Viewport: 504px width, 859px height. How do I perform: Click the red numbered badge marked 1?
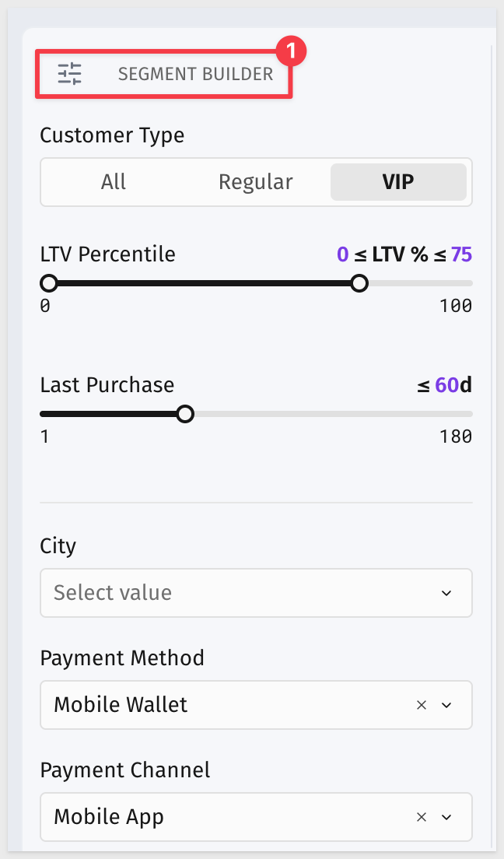291,51
